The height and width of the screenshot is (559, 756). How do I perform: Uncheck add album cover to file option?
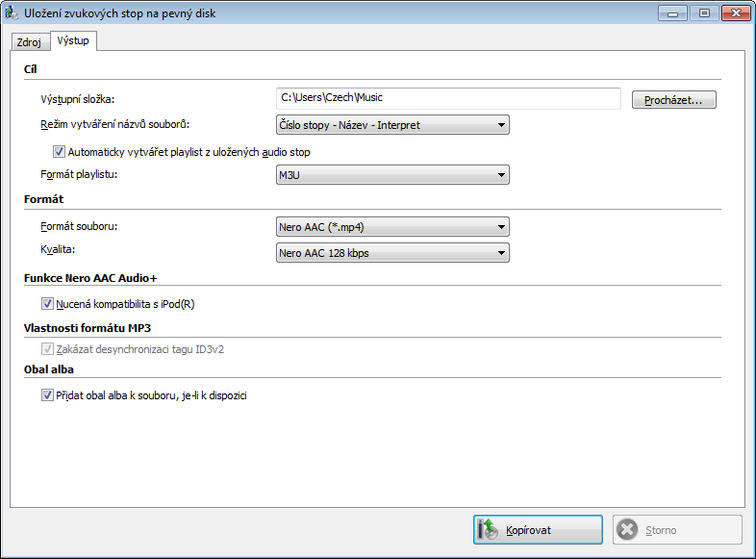(47, 395)
